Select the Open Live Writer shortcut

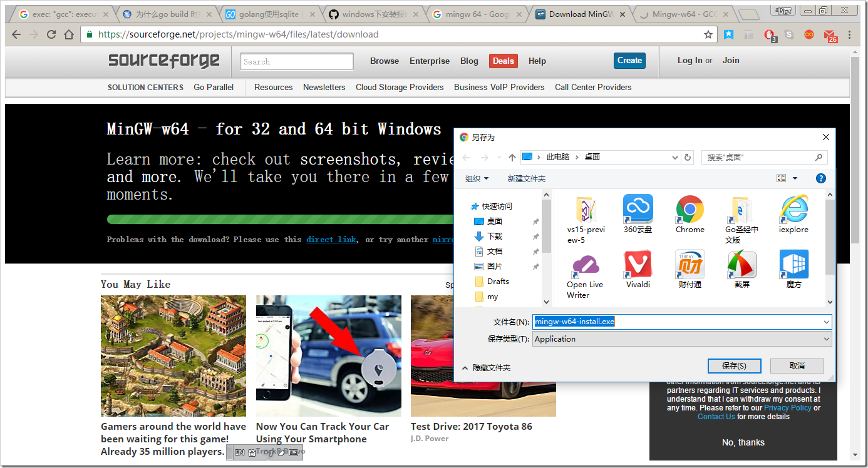click(586, 275)
